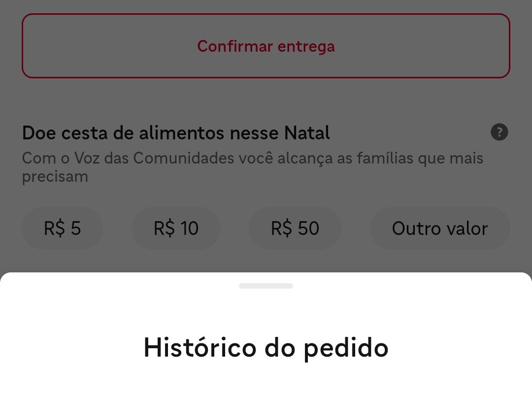
Task: Grab the gray handle atop the history sheet
Action: pos(266,286)
